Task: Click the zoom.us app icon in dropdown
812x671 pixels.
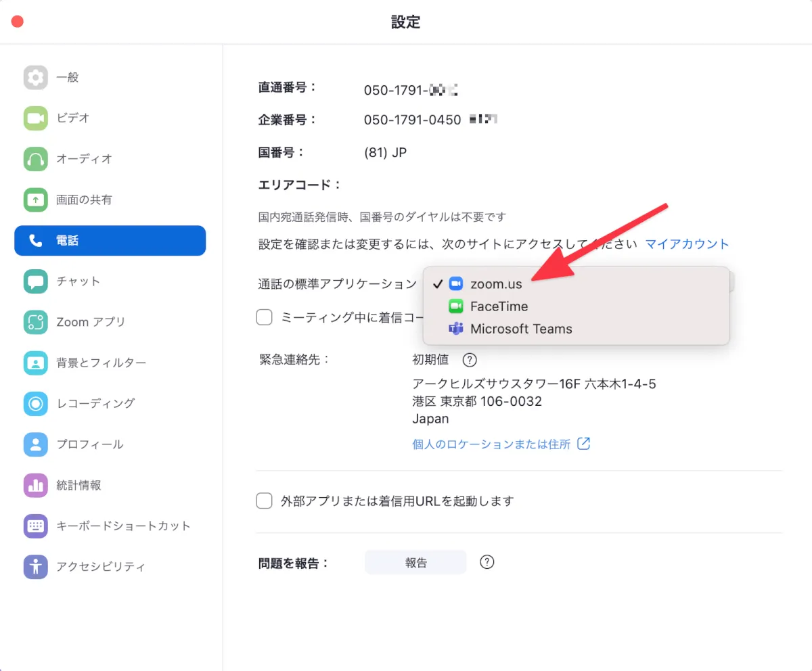Action: (x=455, y=284)
